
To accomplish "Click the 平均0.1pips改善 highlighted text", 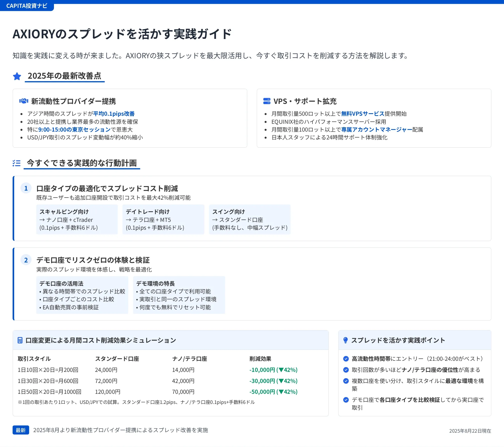I will point(114,114).
